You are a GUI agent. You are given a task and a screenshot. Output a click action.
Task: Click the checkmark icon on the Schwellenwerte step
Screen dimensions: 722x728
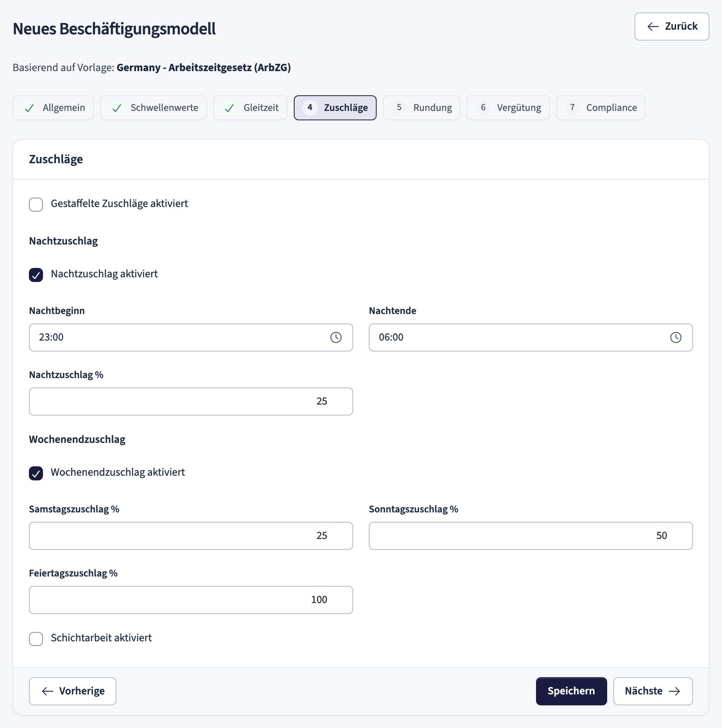pos(117,108)
